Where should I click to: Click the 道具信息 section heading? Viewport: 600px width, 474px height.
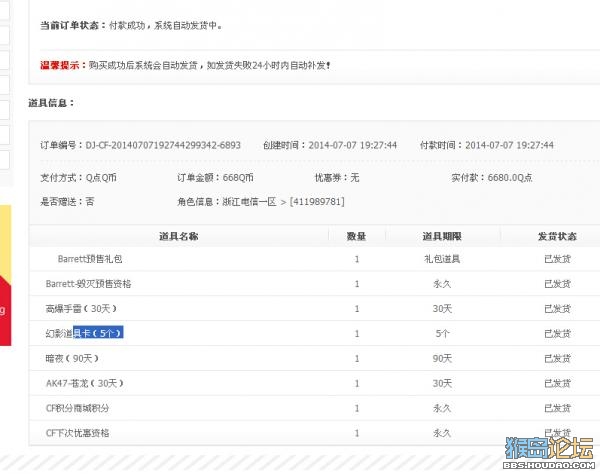pos(51,103)
